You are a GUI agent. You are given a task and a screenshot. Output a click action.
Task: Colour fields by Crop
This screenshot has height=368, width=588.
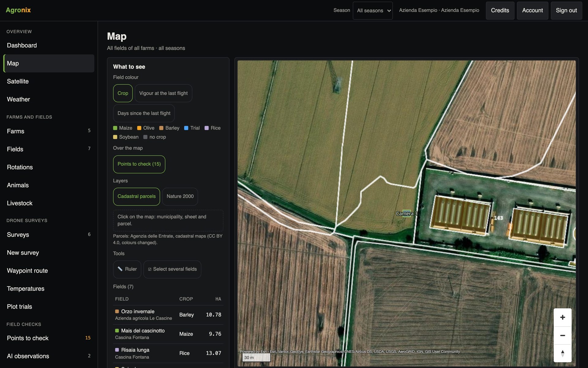coord(123,93)
